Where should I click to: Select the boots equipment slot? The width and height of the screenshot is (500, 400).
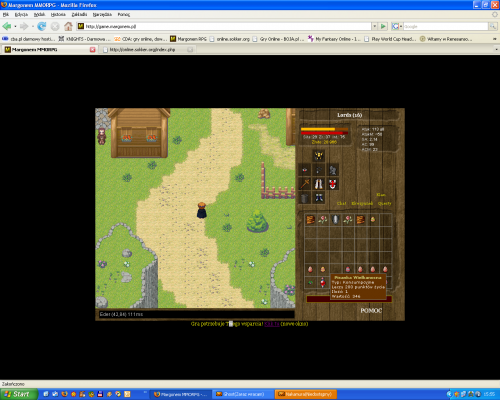(319, 198)
